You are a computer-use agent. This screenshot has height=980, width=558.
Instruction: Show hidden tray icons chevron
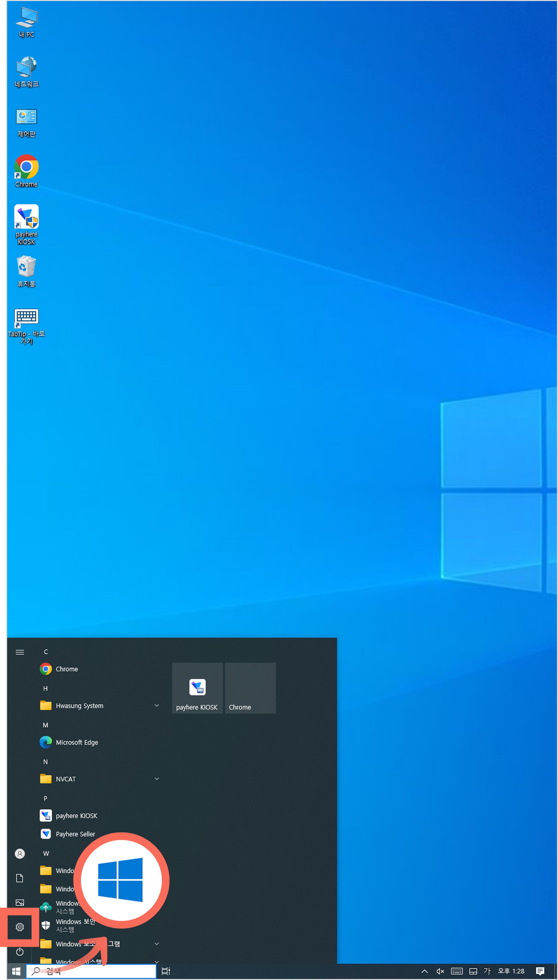pyautogui.click(x=425, y=971)
